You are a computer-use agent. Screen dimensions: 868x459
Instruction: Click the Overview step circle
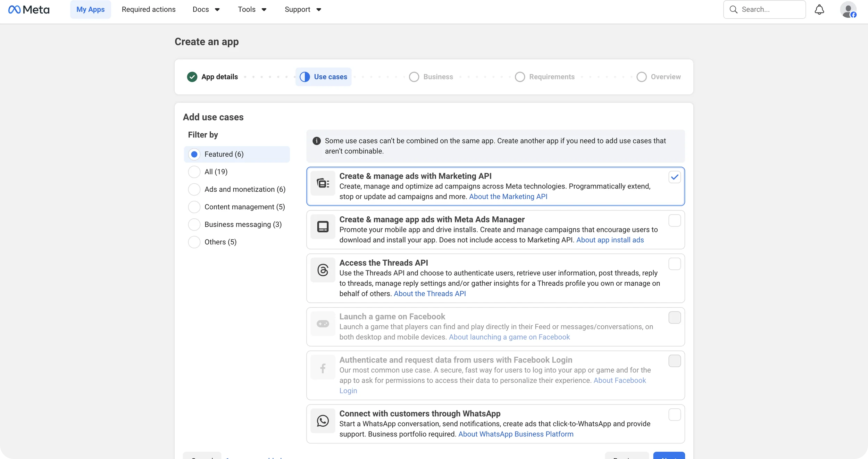click(x=642, y=77)
